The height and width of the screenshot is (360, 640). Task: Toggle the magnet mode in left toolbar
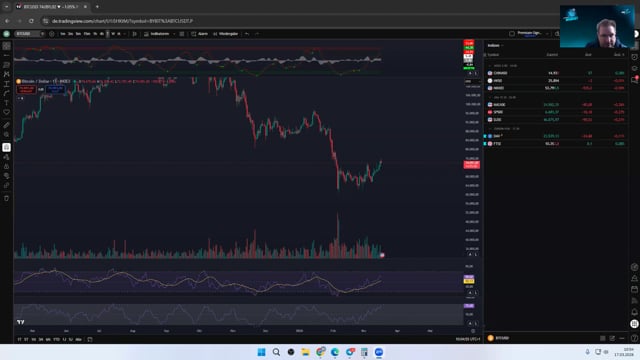pos(7,147)
